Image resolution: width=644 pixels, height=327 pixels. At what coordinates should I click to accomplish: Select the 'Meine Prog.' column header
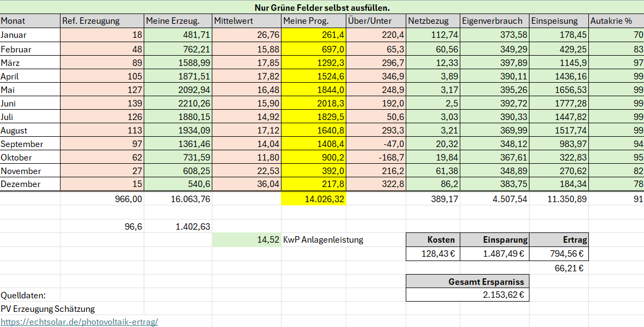click(x=313, y=21)
